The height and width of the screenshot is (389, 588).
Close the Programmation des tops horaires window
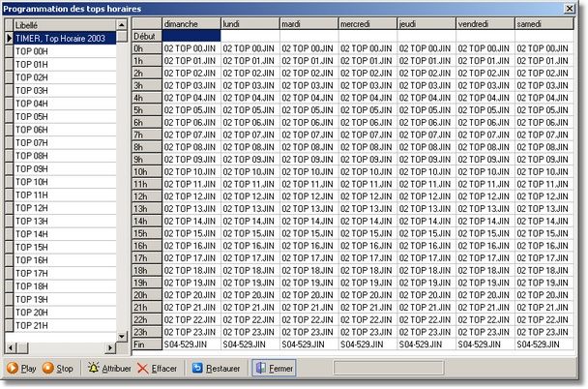point(570,8)
